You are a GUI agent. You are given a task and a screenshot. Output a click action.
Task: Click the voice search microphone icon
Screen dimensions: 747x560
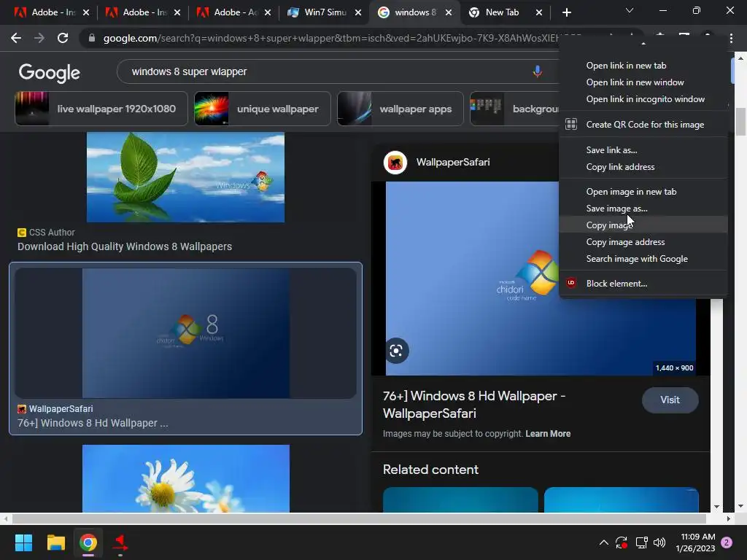coord(538,71)
